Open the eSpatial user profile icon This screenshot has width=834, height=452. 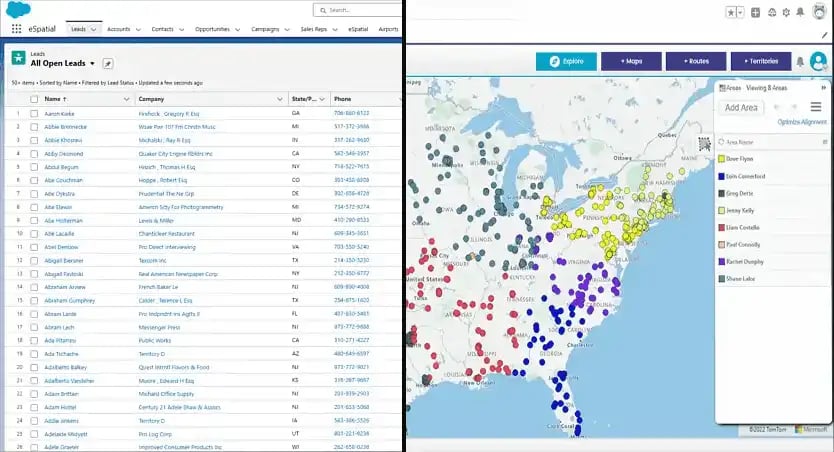pos(818,61)
